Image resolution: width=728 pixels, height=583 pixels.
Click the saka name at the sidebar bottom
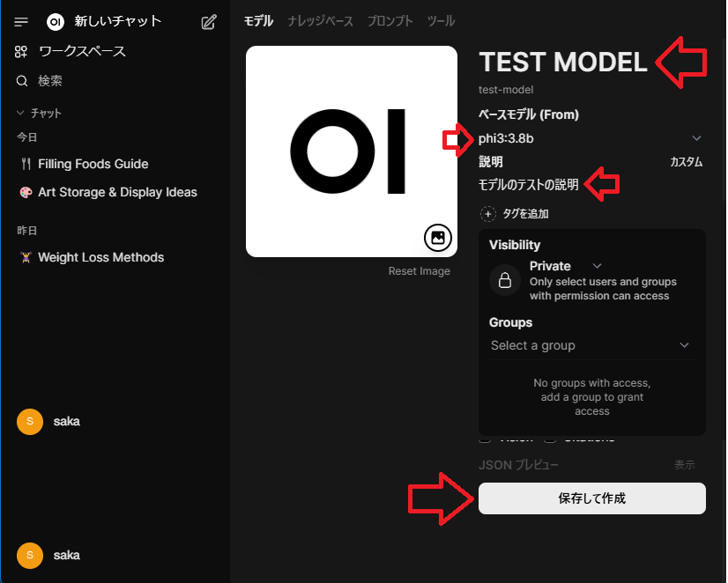(x=66, y=555)
